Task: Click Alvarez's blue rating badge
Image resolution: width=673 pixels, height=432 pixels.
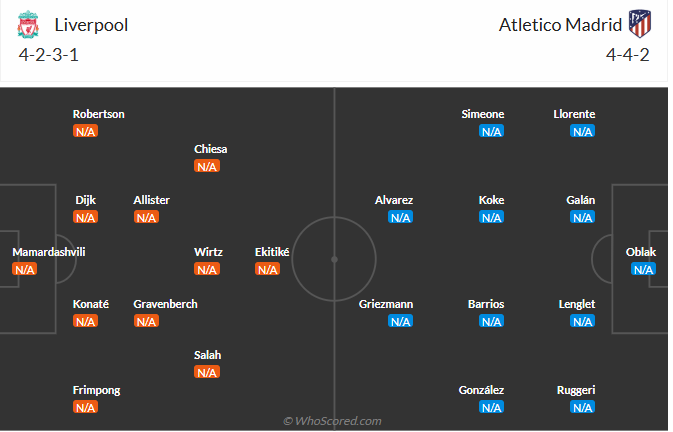Action: [x=400, y=218]
